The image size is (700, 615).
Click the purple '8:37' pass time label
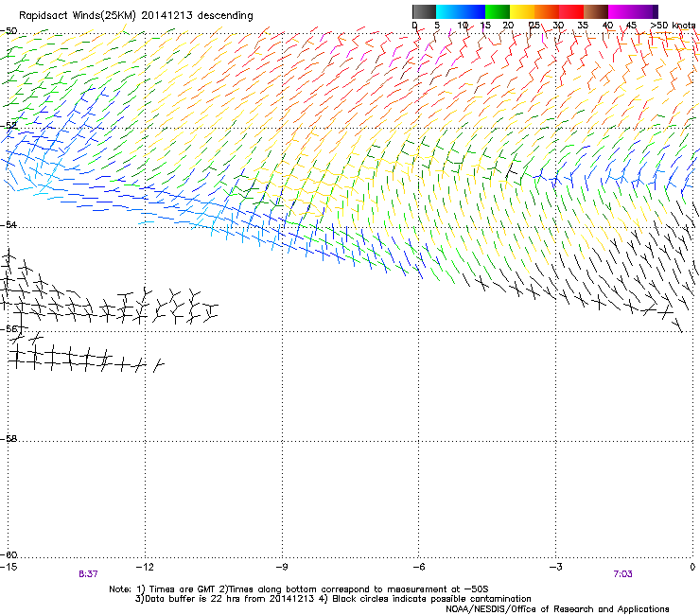pyautogui.click(x=88, y=574)
